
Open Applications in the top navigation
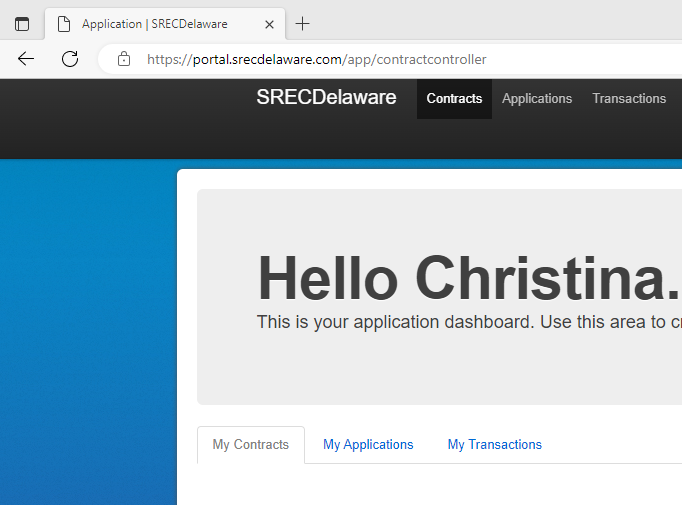point(537,99)
